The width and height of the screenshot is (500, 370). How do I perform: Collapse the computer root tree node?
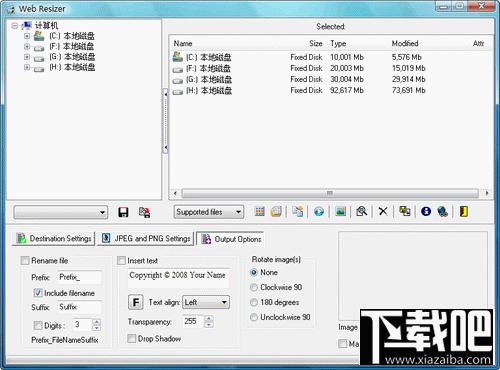point(14,26)
